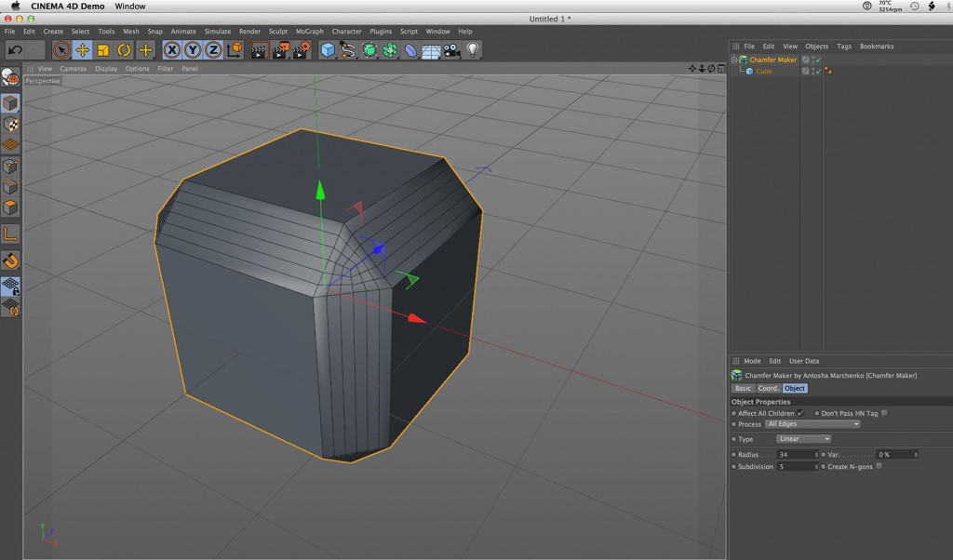The image size is (953, 560).
Task: Enable Don't Pass HN Tag
Action: (884, 413)
